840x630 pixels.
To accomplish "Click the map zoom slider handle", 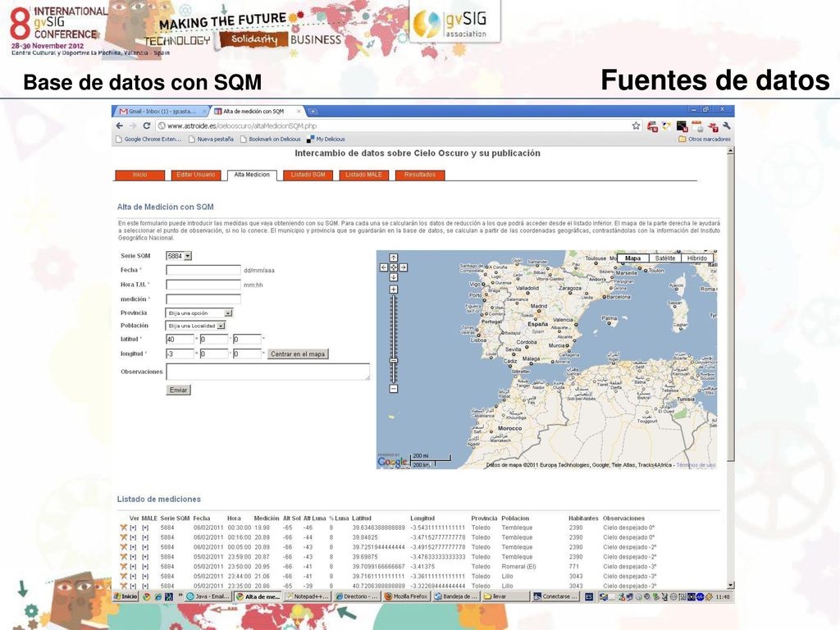I will click(393, 361).
